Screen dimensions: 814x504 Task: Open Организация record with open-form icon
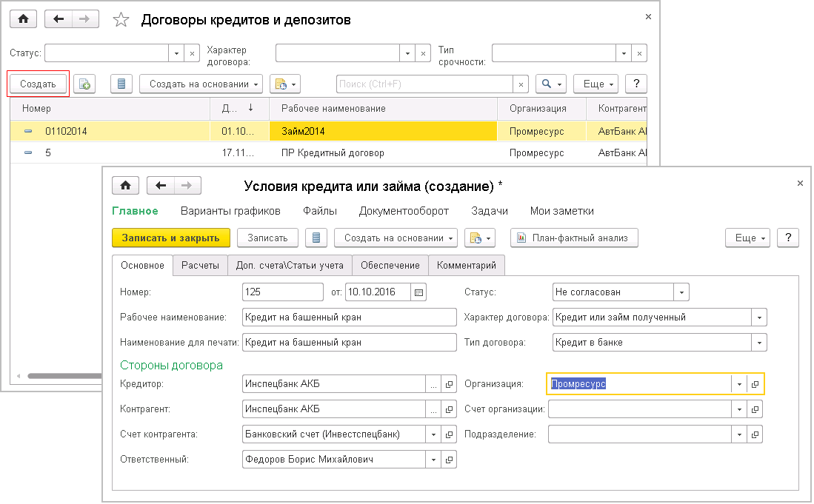coord(755,384)
